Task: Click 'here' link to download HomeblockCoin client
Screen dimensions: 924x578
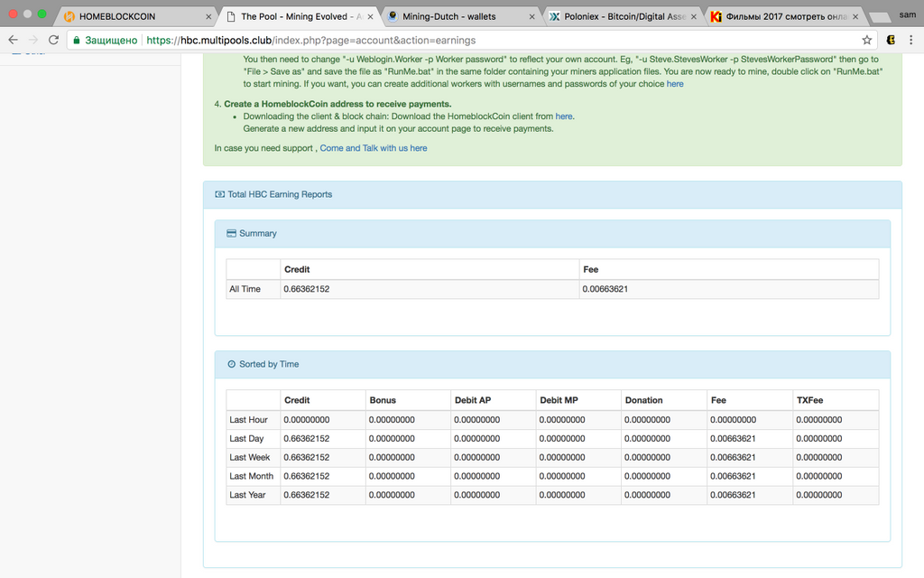Action: [563, 117]
